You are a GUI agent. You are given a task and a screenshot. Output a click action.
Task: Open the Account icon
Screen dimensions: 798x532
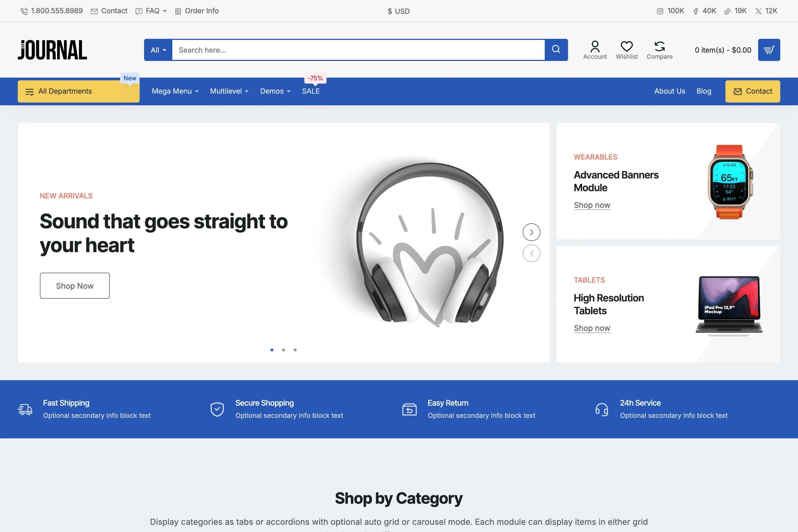[595, 50]
